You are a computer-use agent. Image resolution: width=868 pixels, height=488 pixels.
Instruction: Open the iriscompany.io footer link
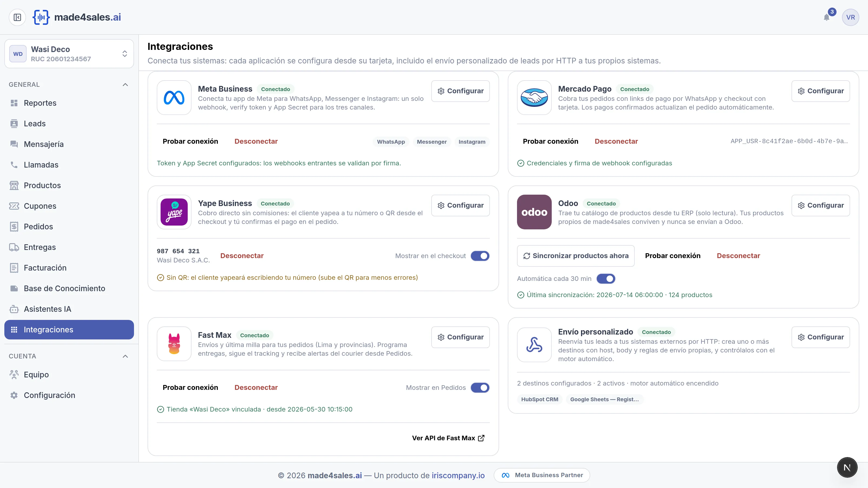pyautogui.click(x=458, y=476)
